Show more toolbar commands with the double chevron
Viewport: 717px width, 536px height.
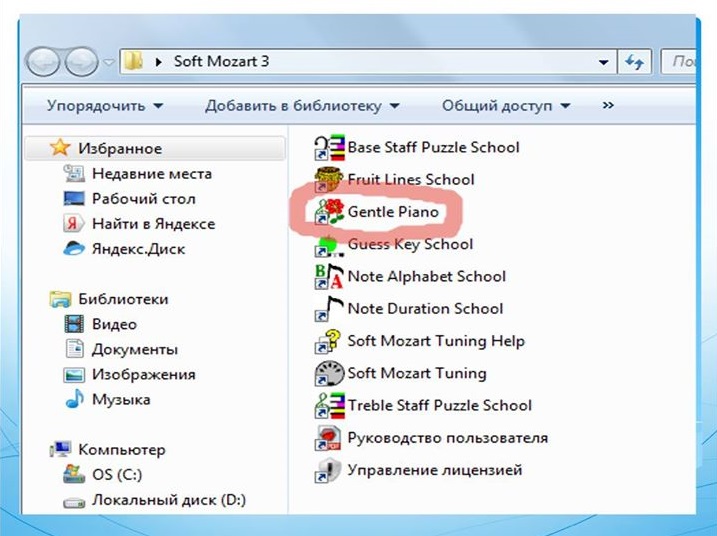coord(608,105)
